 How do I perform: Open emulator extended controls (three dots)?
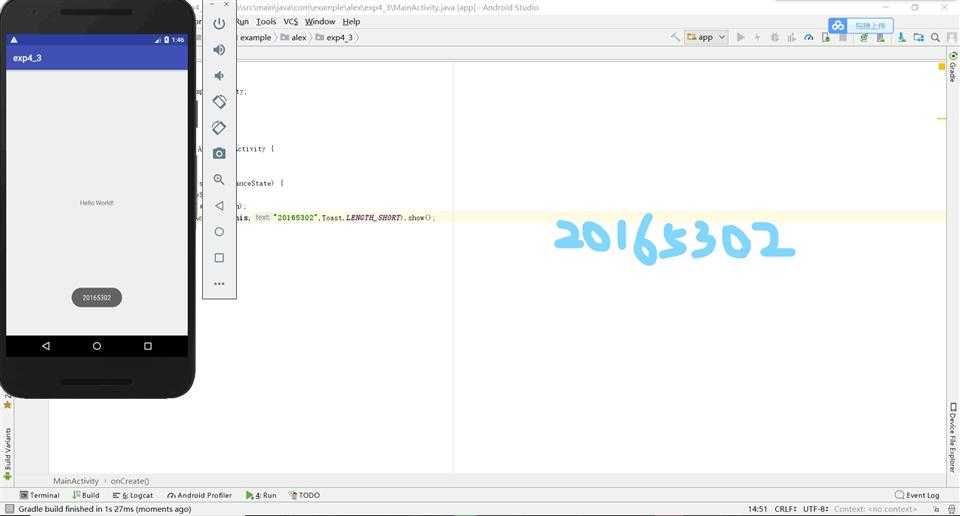(219, 284)
